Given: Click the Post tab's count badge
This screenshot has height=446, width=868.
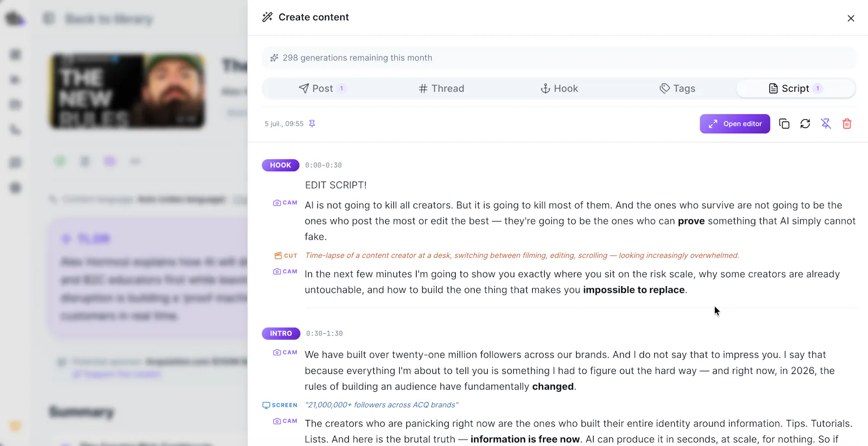Looking at the screenshot, I should (342, 88).
